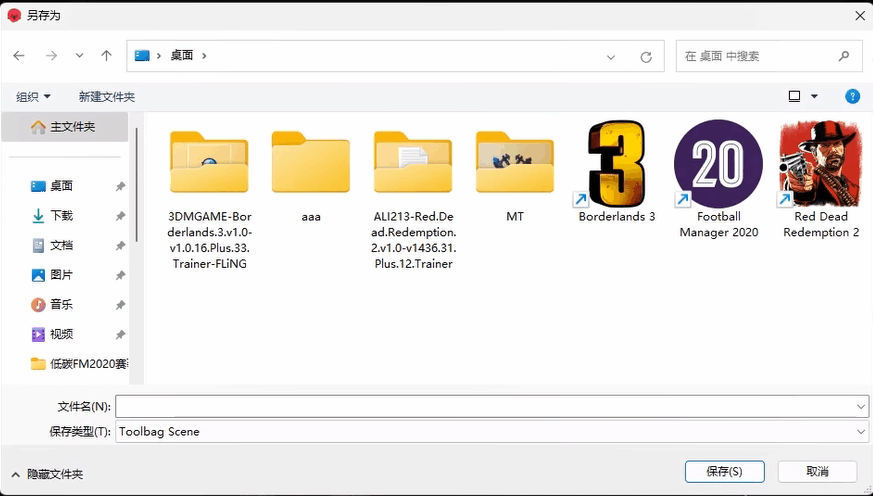The width and height of the screenshot is (873, 496).
Task: Select the Football Manager 2020 shortcut
Action: (x=719, y=179)
